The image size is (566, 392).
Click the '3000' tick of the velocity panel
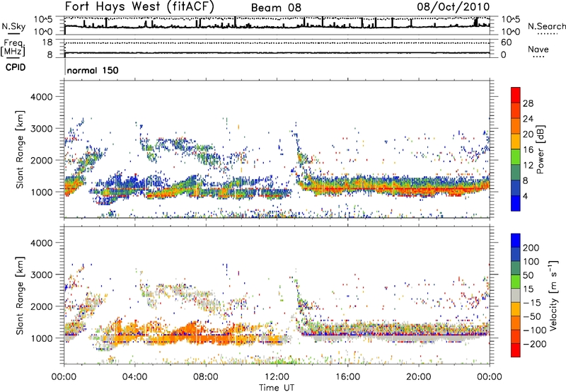pyautogui.click(x=42, y=275)
